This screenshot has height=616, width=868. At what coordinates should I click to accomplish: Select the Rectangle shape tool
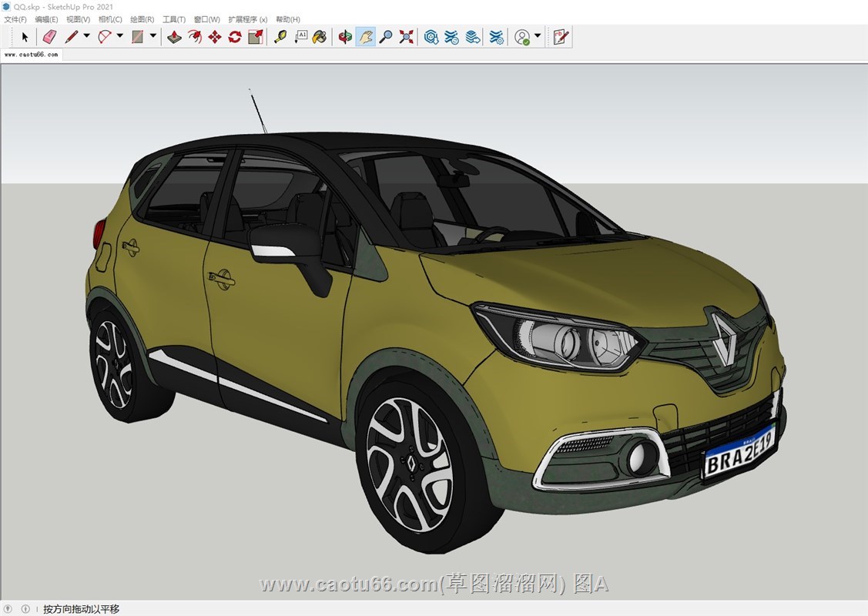coord(137,37)
